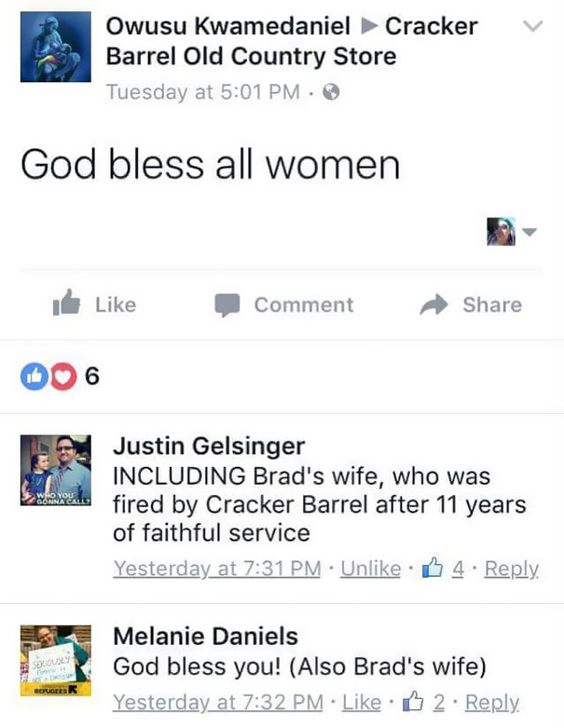Open Cracker Barrel Old Country Store page
The height and width of the screenshot is (728, 564).
[x=252, y=55]
